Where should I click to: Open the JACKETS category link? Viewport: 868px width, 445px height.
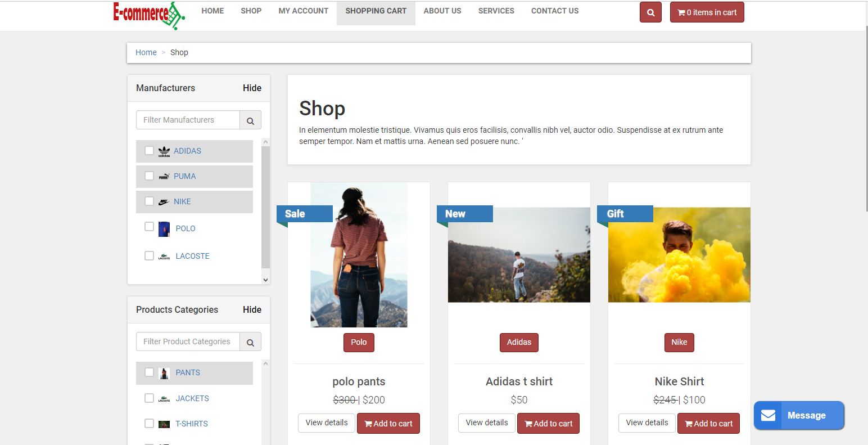[192, 398]
